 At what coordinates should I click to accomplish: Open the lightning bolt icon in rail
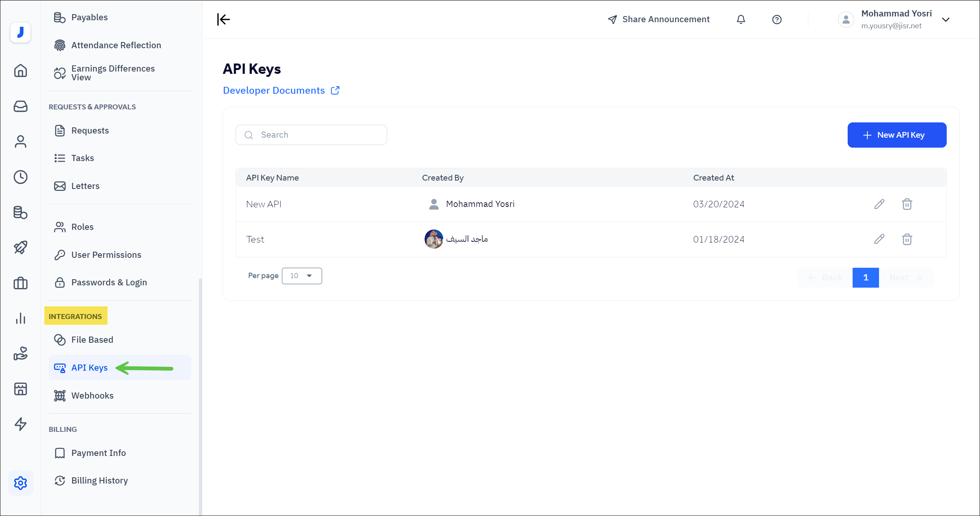(x=21, y=424)
